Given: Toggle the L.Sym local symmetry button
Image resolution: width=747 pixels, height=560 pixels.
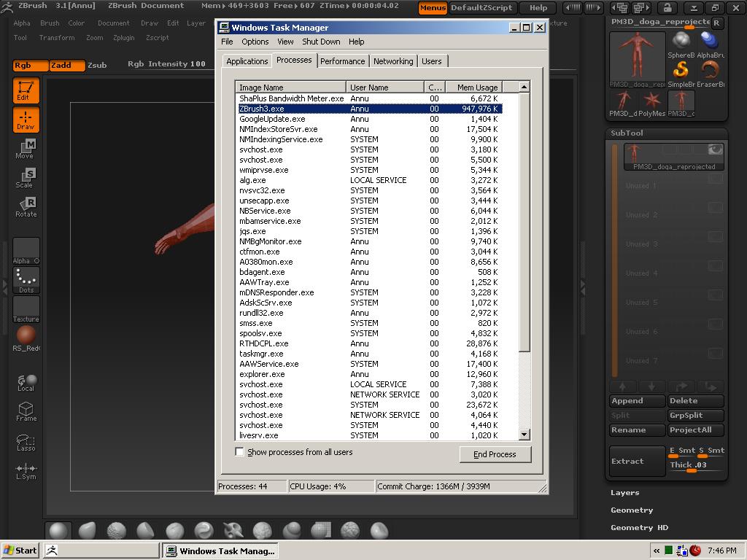Looking at the screenshot, I should (x=26, y=472).
